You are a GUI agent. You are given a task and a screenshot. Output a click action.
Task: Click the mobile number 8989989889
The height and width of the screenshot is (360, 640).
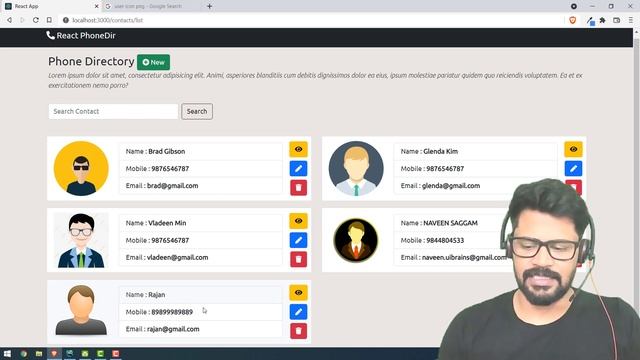[172, 312]
